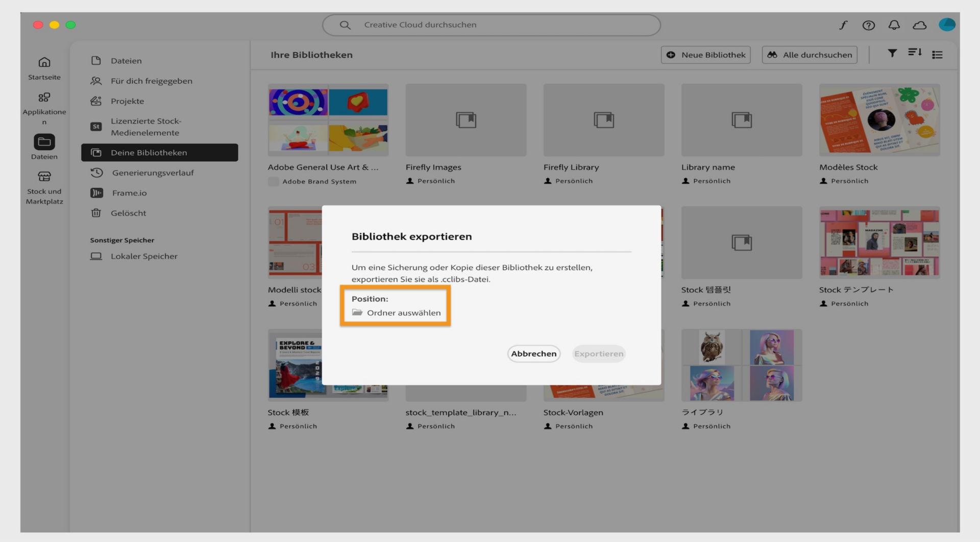Screen dimensions: 980x542
Task: Switch to list view icon
Action: (937, 55)
